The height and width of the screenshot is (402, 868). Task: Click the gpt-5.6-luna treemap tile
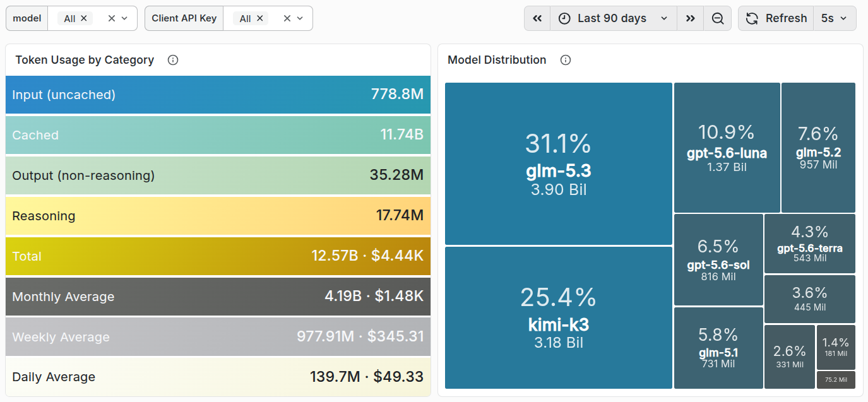[727, 148]
